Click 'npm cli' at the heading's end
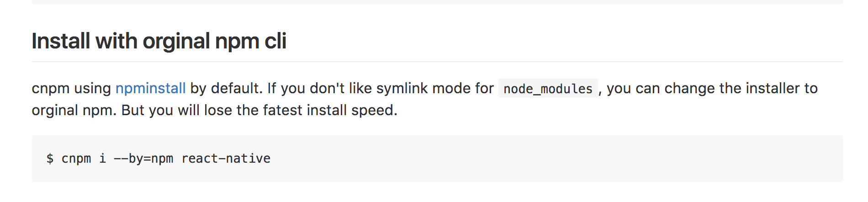 [x=251, y=41]
